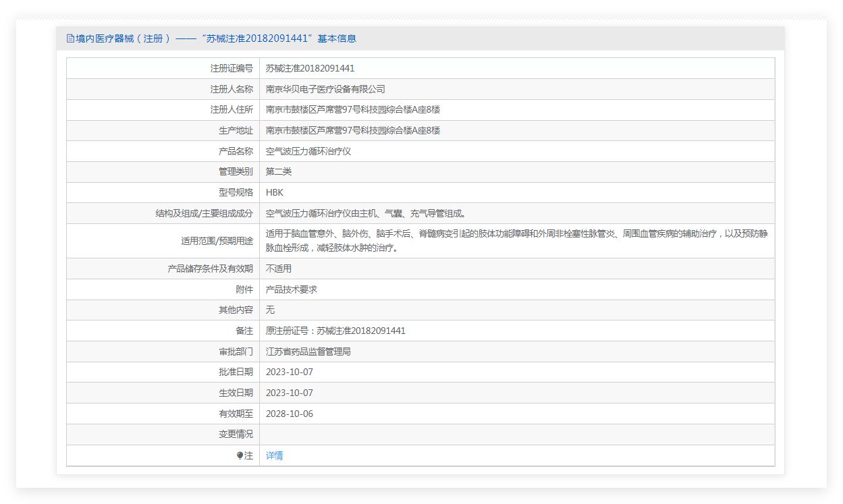843x504 pixels.
Task: Click the 生效日期 label
Action: point(236,393)
